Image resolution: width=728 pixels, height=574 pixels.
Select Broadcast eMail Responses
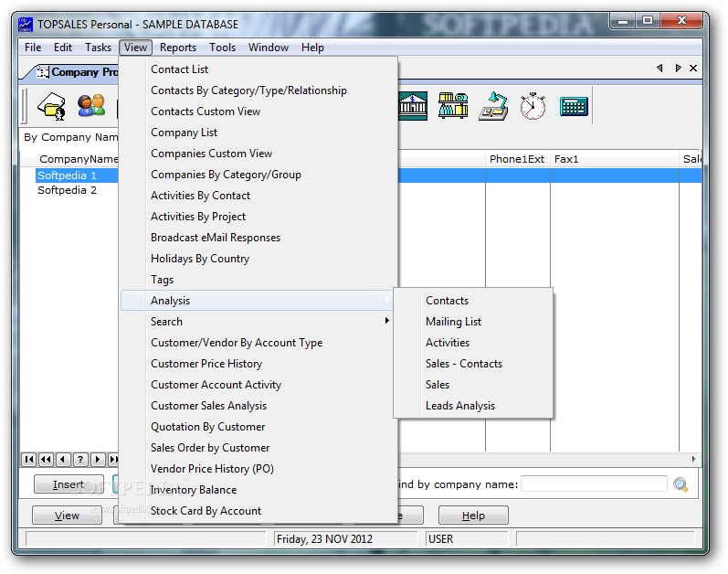[x=258, y=238]
